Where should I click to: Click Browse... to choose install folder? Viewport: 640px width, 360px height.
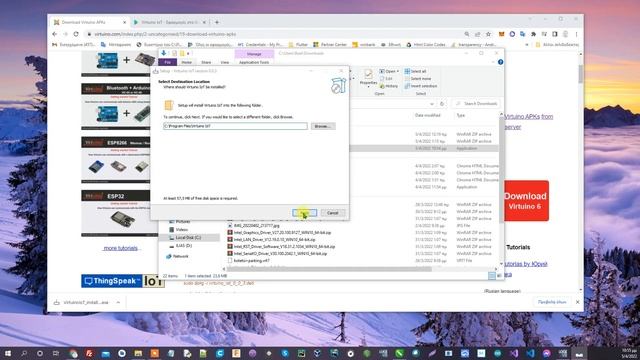tap(323, 126)
